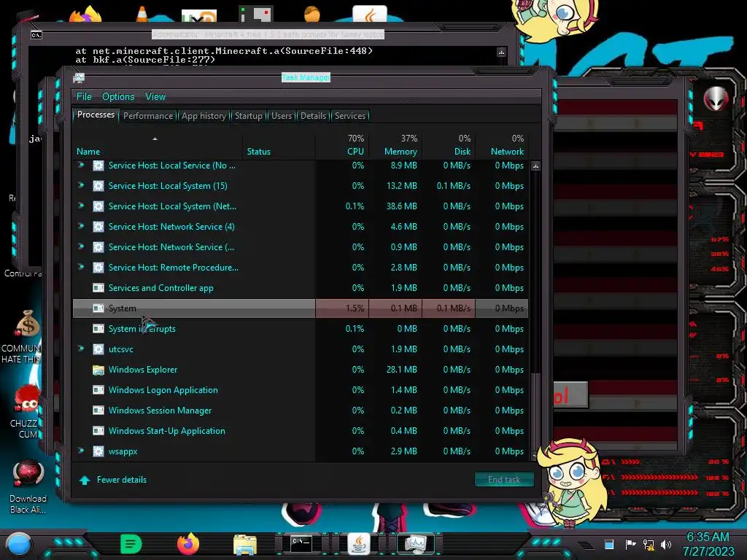
Task: Click gear icon of Service Host: Local System (15)
Action: click(98, 186)
